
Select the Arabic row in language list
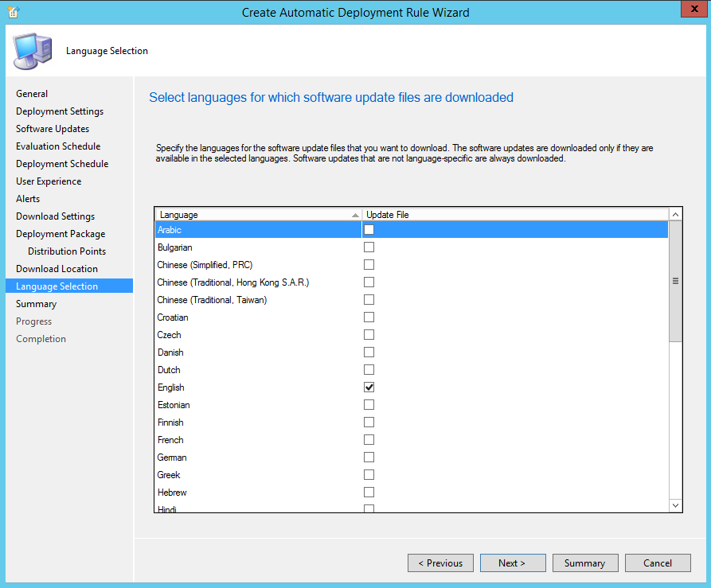(x=255, y=230)
